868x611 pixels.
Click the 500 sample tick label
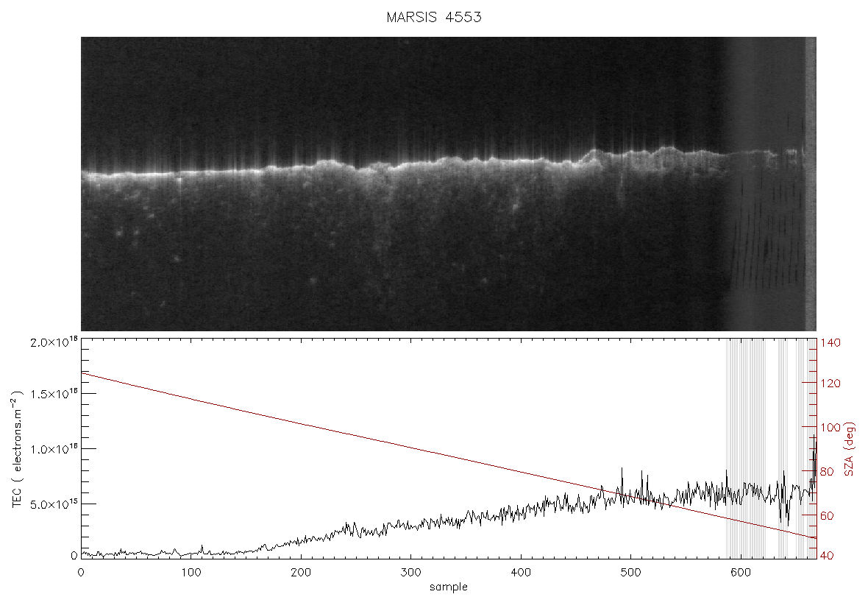(x=630, y=572)
